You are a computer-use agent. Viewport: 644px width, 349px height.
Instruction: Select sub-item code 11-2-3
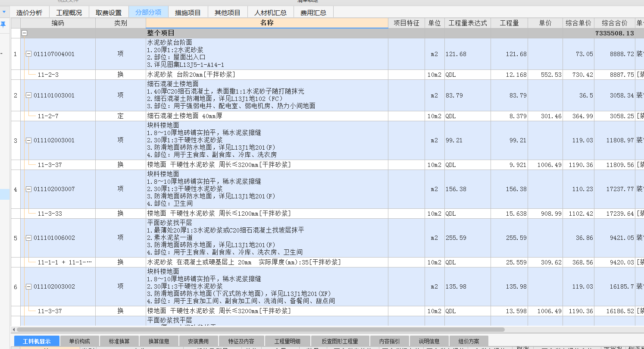(48, 75)
